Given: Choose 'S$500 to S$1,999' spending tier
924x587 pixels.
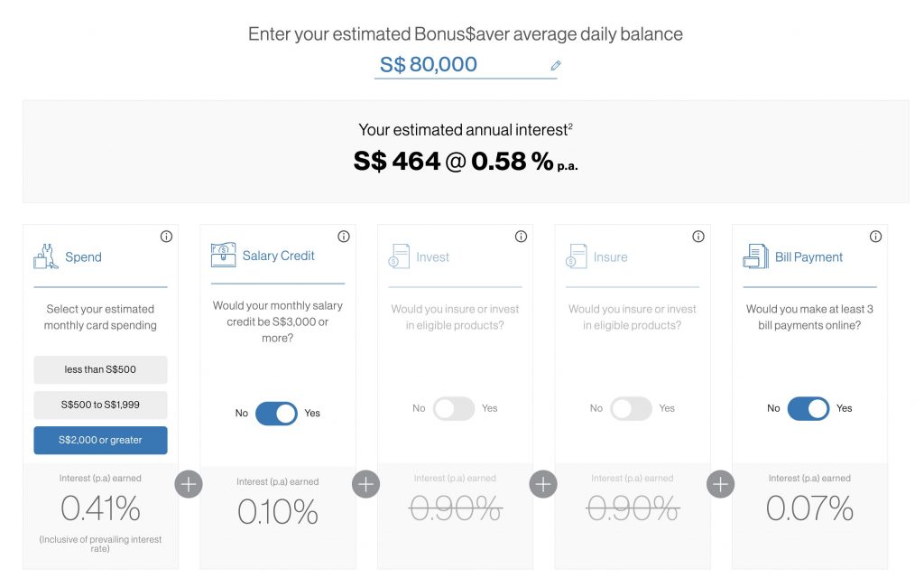Looking at the screenshot, I should tap(100, 405).
